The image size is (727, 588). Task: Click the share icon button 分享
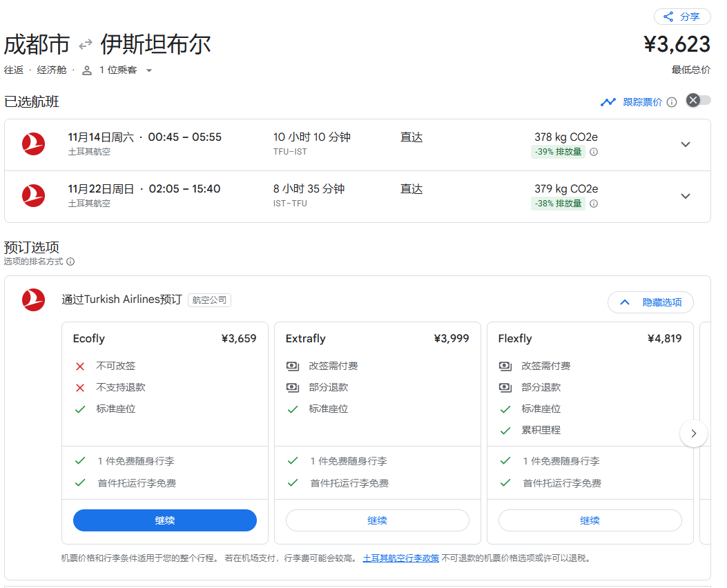[682, 17]
